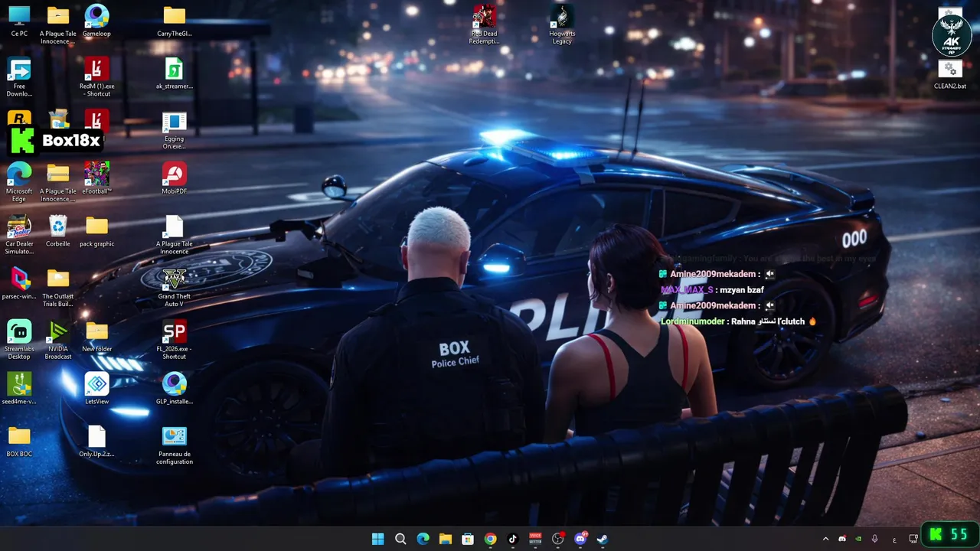
Task: Open Microsoft Edge from the taskbar
Action: [423, 539]
